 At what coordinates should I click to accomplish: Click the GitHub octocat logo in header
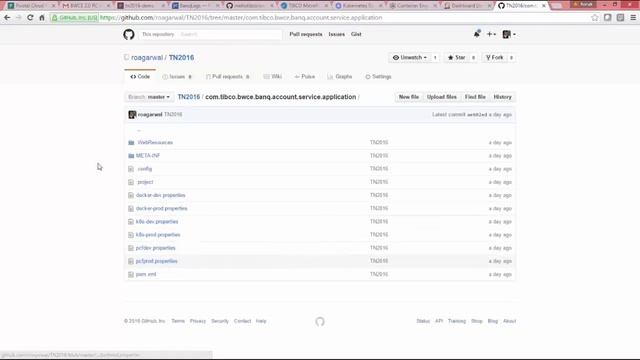129,34
